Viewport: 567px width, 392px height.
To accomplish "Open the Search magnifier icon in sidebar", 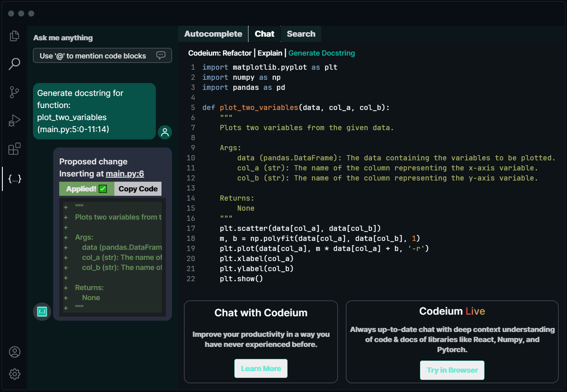I will [14, 64].
